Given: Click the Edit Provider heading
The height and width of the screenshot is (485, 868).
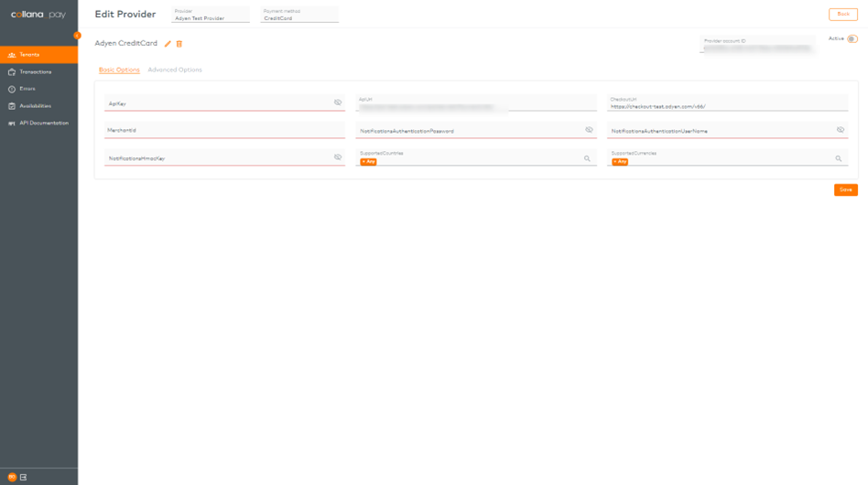Looking at the screenshot, I should (x=125, y=15).
